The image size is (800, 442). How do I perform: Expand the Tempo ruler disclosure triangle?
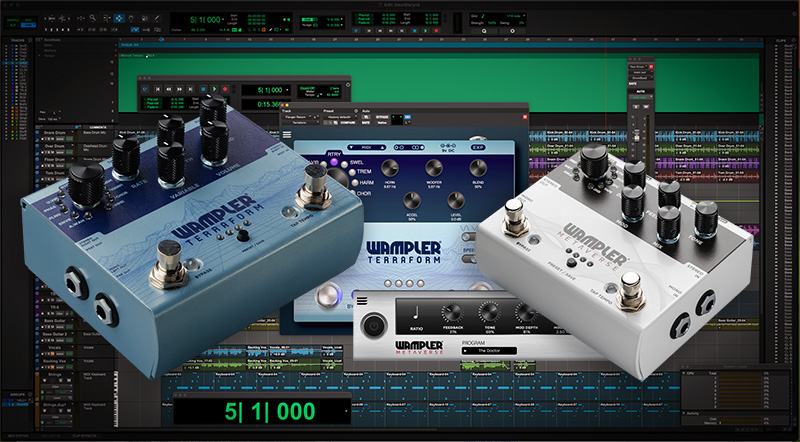pyautogui.click(x=39, y=56)
